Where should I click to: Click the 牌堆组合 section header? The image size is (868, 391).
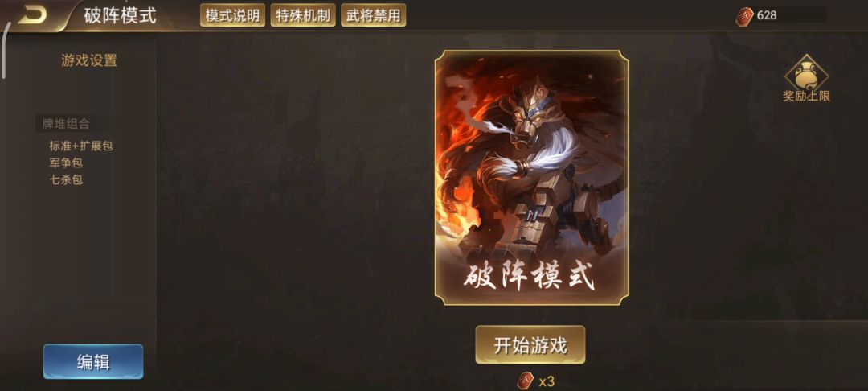(67, 124)
